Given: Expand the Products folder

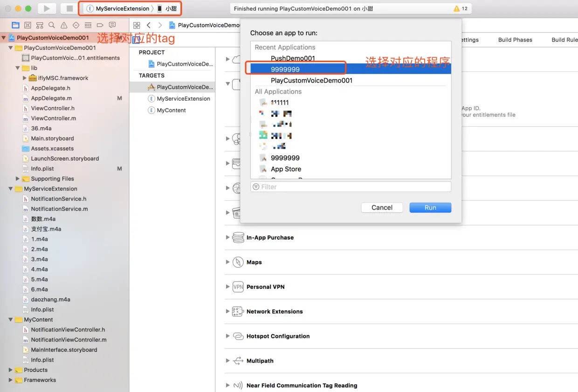Looking at the screenshot, I should (x=11, y=370).
